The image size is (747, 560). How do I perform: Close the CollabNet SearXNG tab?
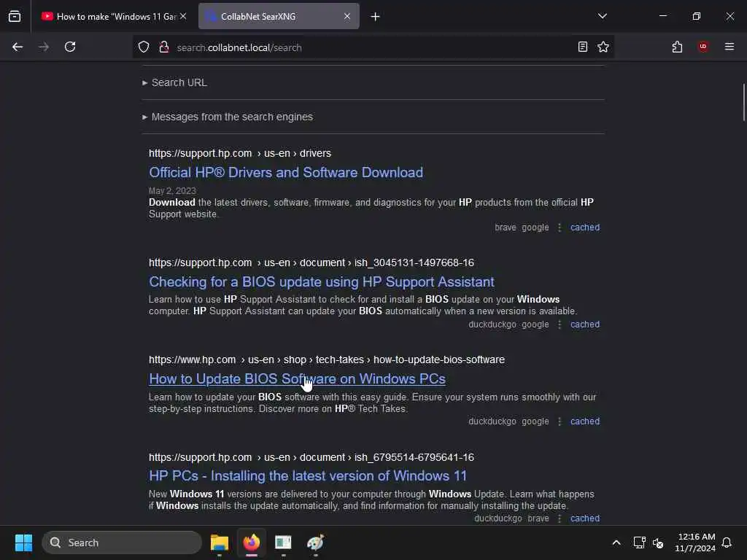tap(347, 16)
